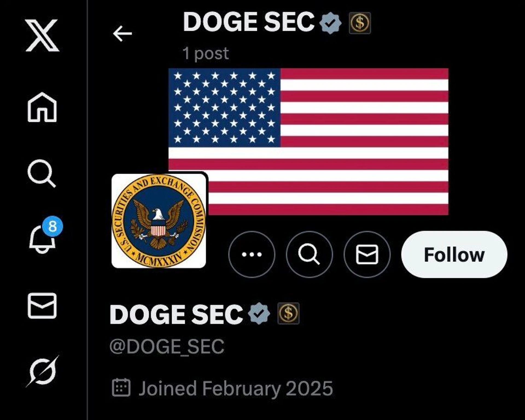The image size is (525, 420).
Task: Click verified checkmark beside profile name
Action: 259,313
